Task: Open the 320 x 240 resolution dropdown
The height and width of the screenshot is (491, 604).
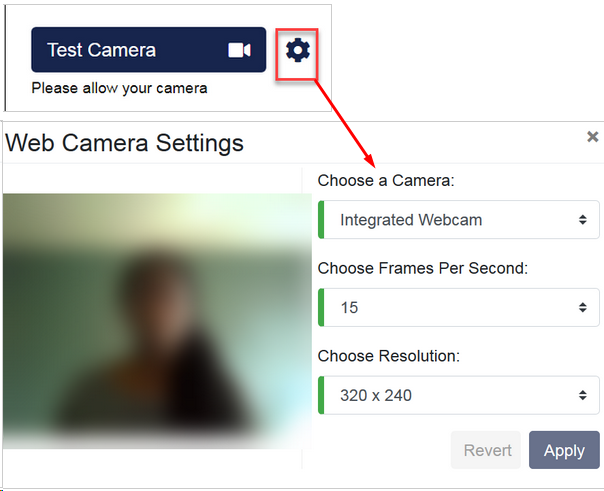Action: point(458,395)
